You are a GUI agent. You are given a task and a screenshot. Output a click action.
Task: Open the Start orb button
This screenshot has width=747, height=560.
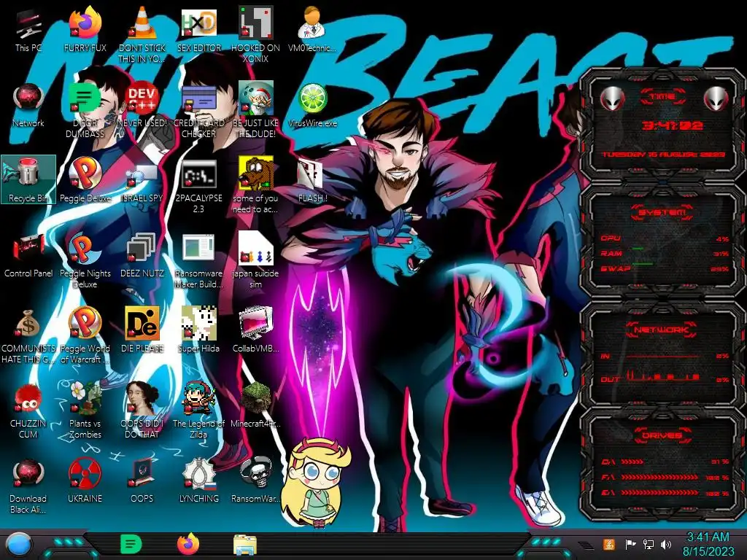[x=19, y=545]
